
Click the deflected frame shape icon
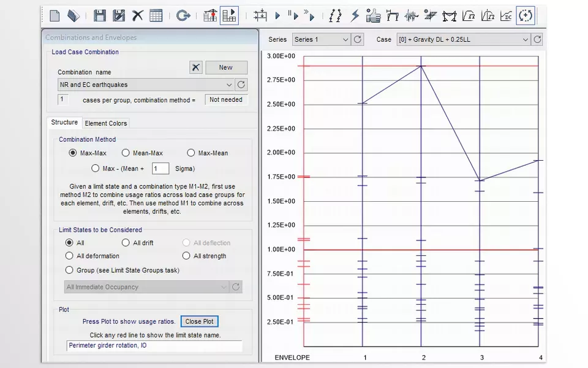(x=392, y=16)
